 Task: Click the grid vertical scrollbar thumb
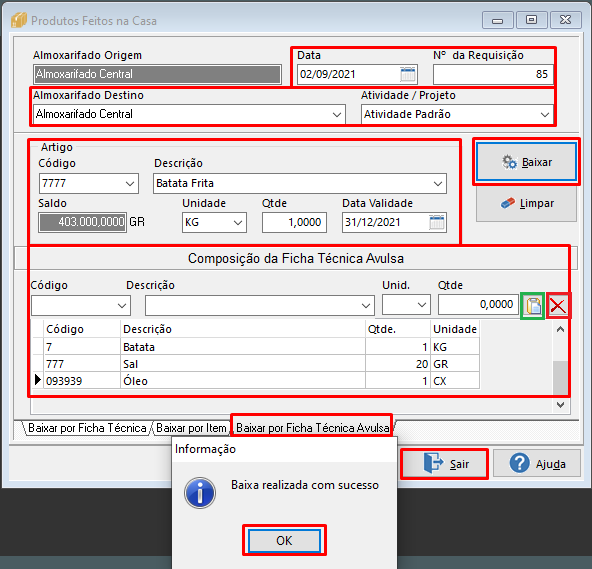click(561, 378)
